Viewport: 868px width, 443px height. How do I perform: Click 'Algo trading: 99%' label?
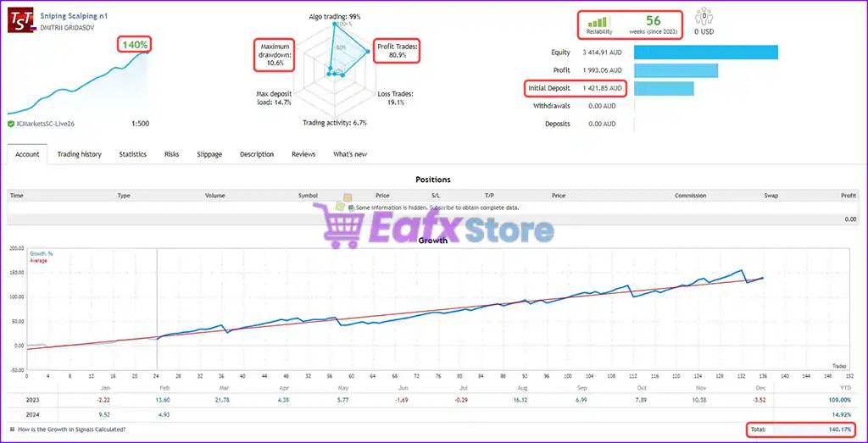coord(334,17)
